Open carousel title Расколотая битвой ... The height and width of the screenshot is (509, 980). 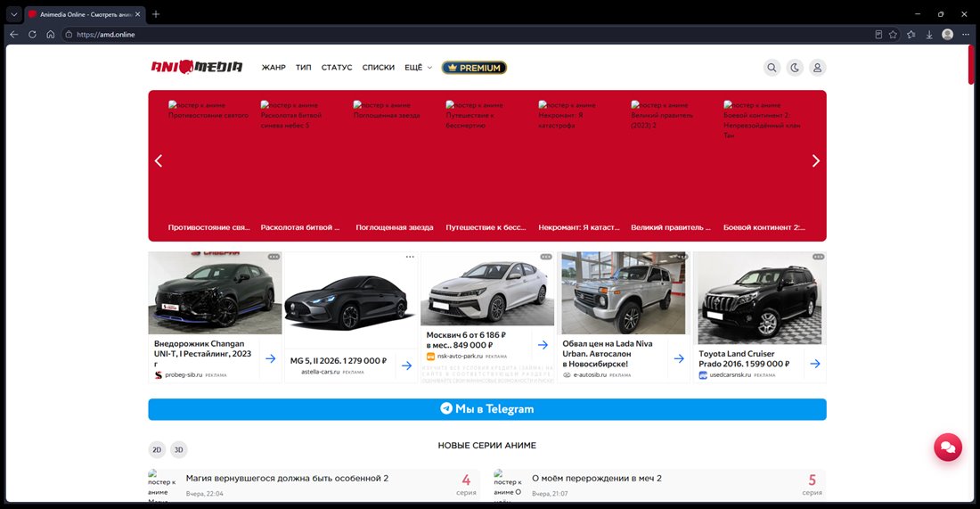pos(300,227)
